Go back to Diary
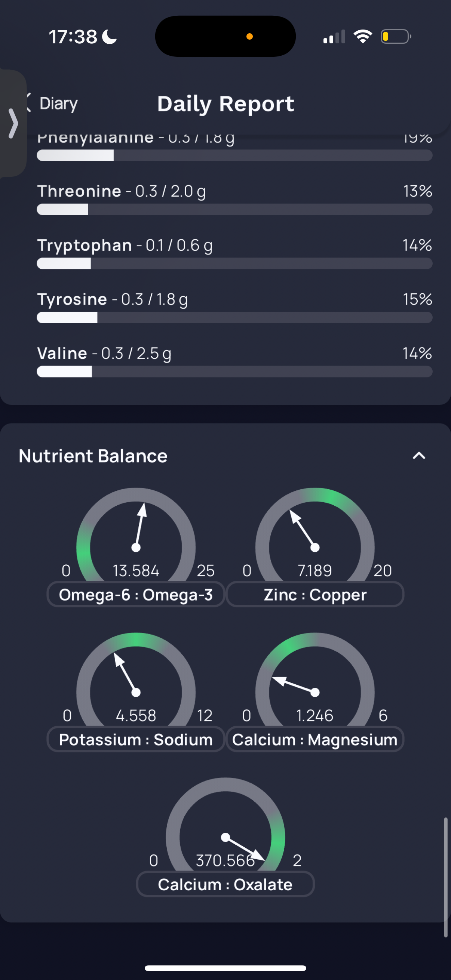The image size is (451, 980). [51, 103]
